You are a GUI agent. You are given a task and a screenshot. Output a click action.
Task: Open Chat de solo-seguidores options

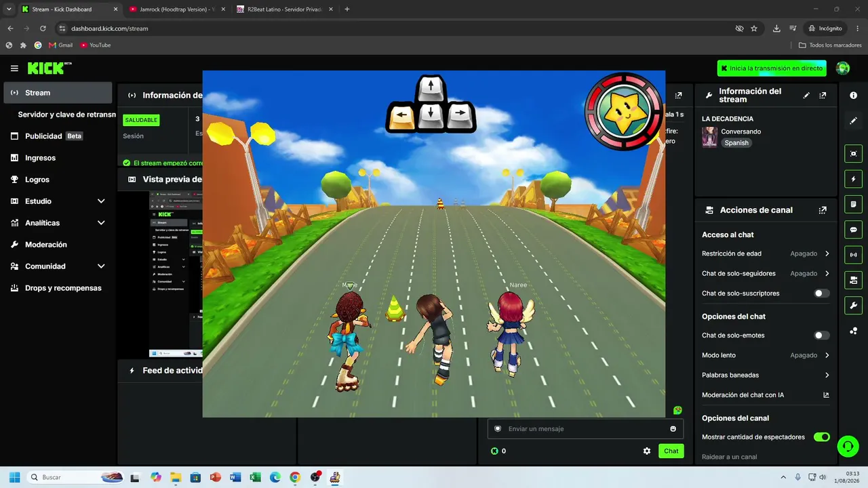[x=766, y=274]
